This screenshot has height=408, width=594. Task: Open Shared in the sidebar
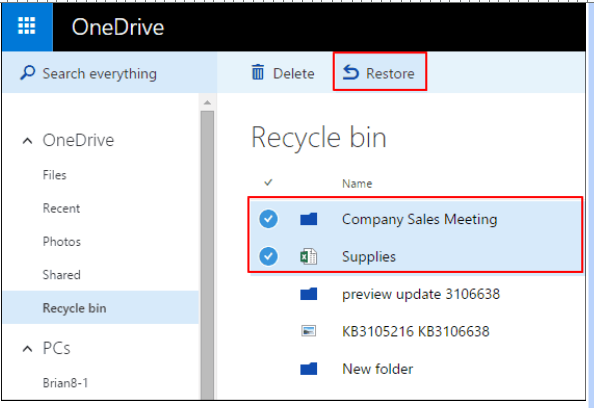(61, 275)
